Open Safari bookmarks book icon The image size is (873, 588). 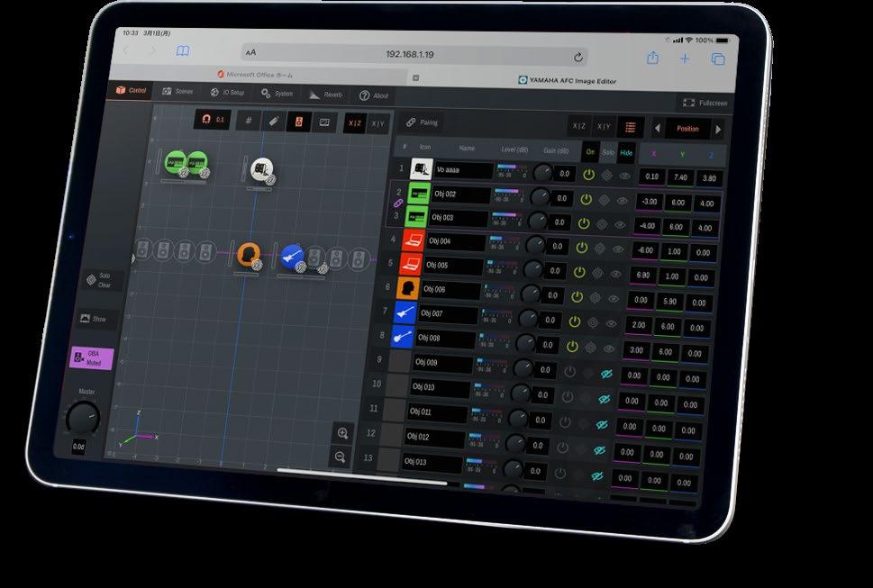tap(183, 51)
